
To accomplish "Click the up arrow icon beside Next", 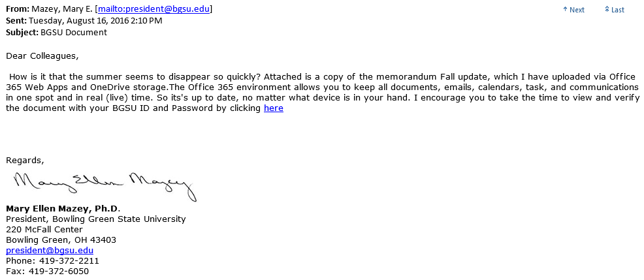I will tap(565, 10).
